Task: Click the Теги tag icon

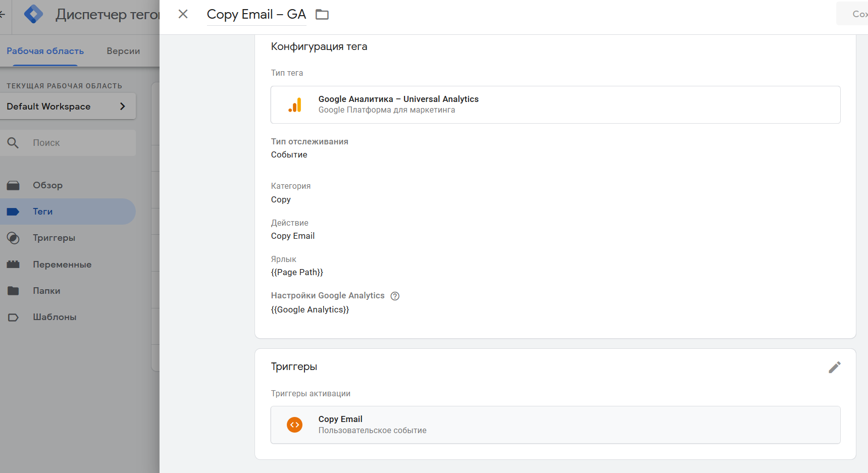Action: [x=13, y=212]
